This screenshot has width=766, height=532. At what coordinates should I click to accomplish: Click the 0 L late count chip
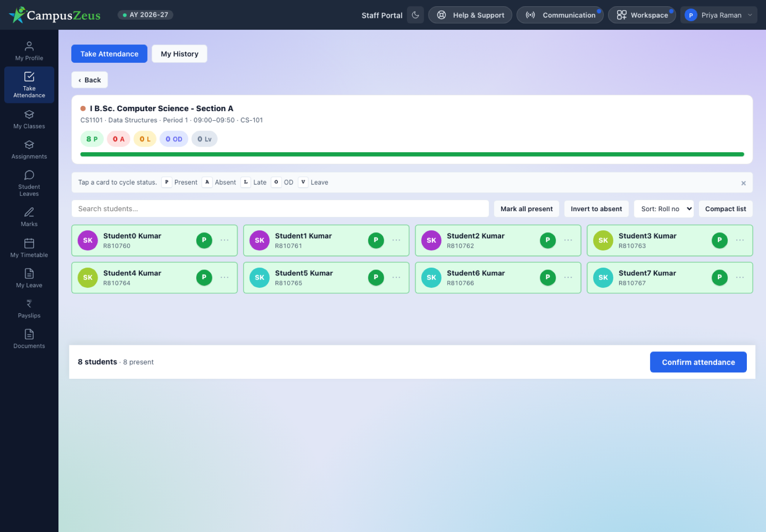click(x=145, y=139)
